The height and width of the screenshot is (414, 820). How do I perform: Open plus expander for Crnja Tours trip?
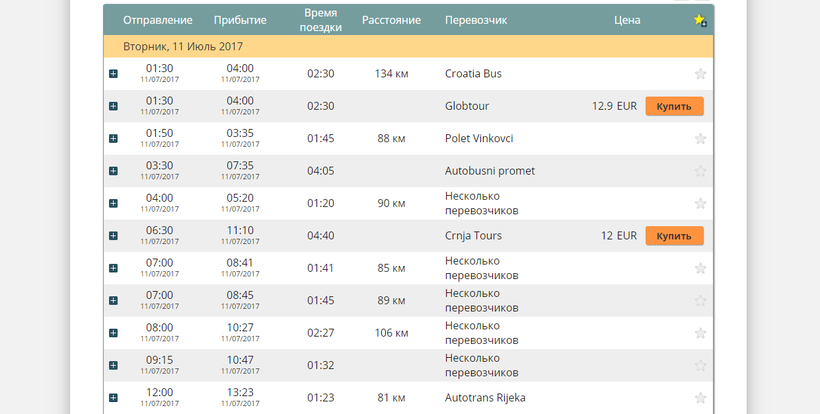[x=113, y=236]
